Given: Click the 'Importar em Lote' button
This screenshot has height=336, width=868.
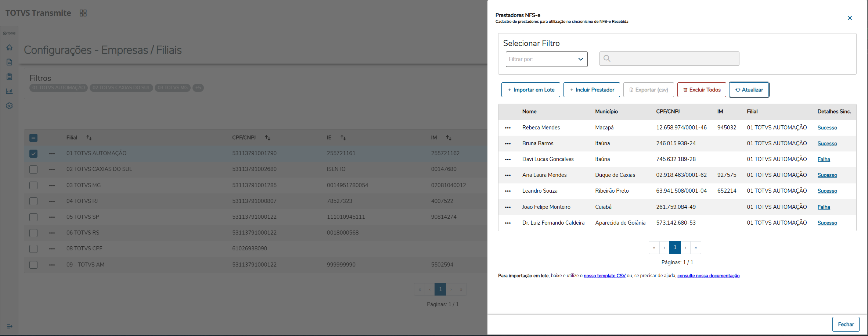Looking at the screenshot, I should [x=530, y=90].
